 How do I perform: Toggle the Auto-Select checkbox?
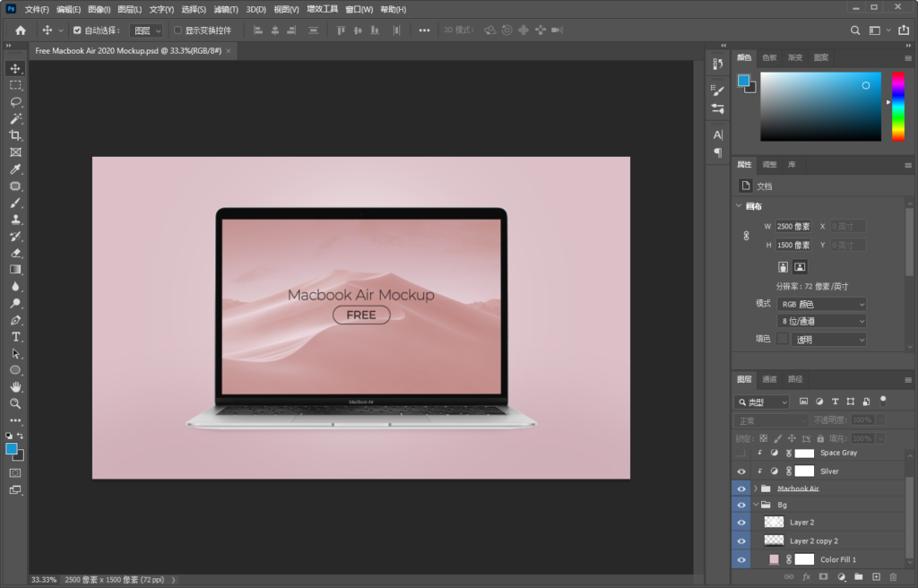pos(77,30)
